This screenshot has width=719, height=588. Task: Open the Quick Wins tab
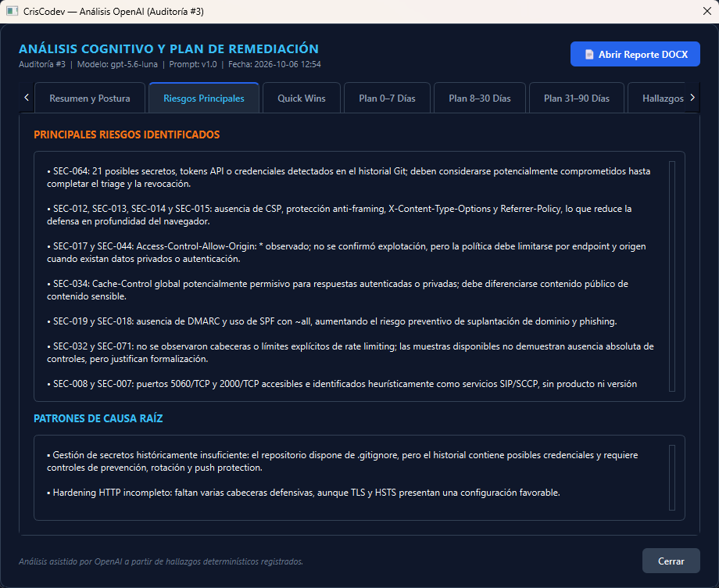302,99
